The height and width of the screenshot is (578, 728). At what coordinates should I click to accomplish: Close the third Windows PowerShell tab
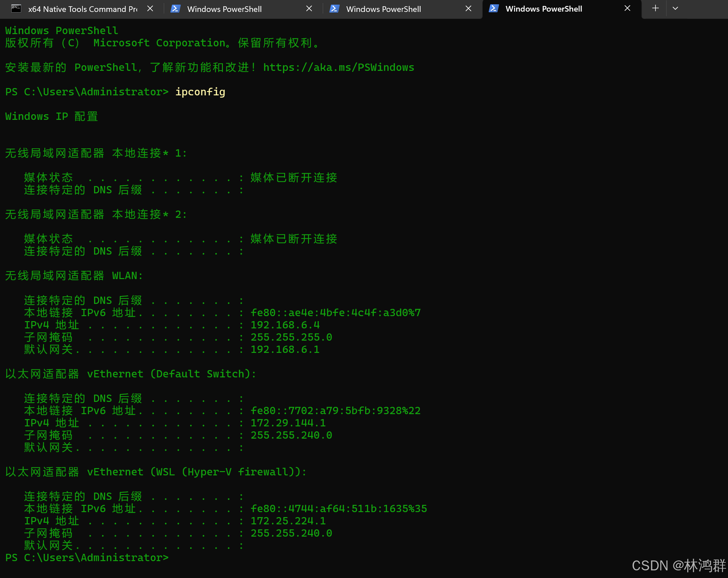[468, 9]
